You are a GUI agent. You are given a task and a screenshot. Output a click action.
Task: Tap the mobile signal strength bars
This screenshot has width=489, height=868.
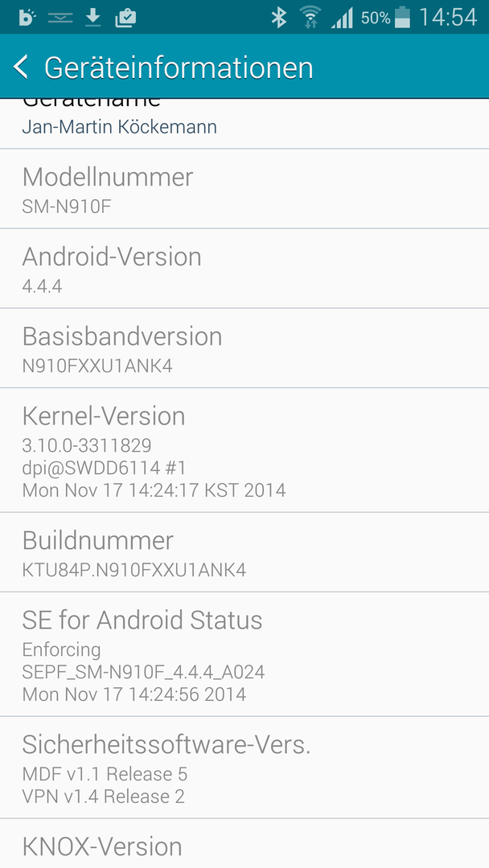(342, 18)
